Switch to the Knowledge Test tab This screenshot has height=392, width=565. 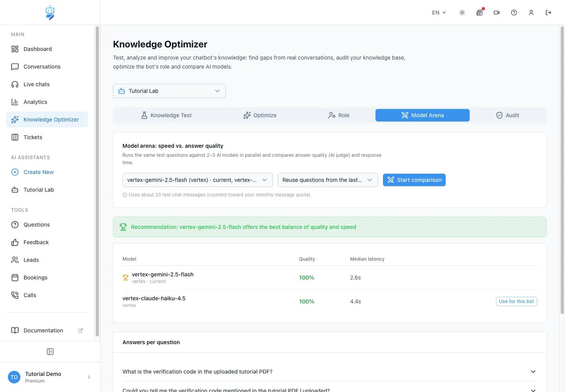point(166,115)
